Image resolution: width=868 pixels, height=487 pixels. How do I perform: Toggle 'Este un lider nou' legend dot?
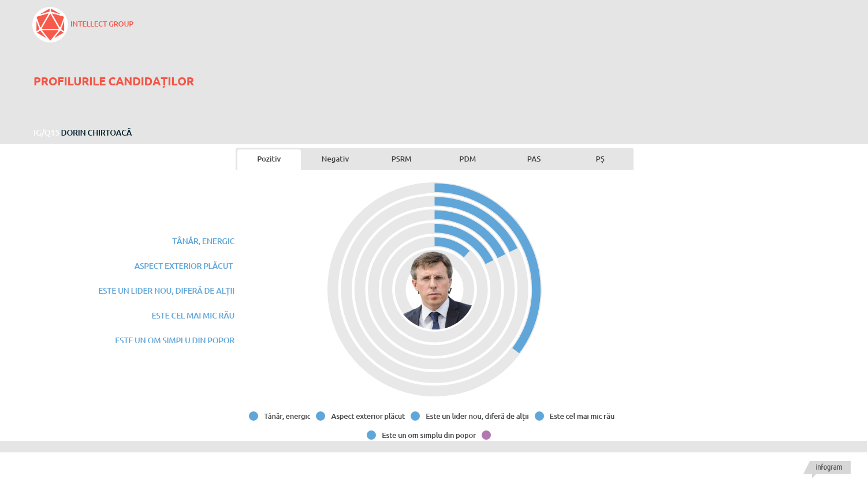click(415, 417)
